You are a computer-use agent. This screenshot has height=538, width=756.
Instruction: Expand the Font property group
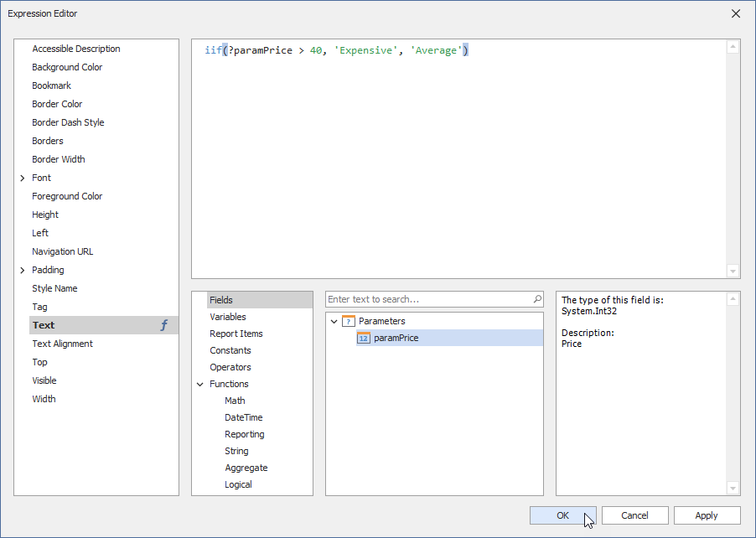pos(23,178)
